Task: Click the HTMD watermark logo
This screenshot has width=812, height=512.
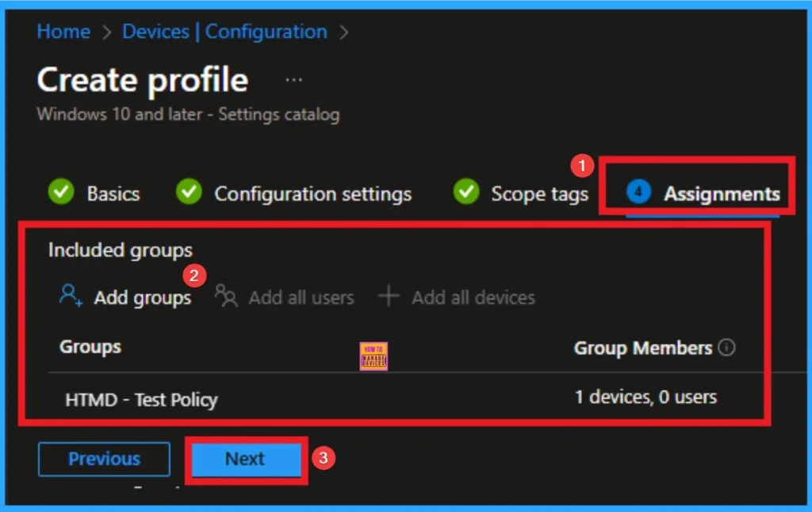Action: pyautogui.click(x=373, y=356)
